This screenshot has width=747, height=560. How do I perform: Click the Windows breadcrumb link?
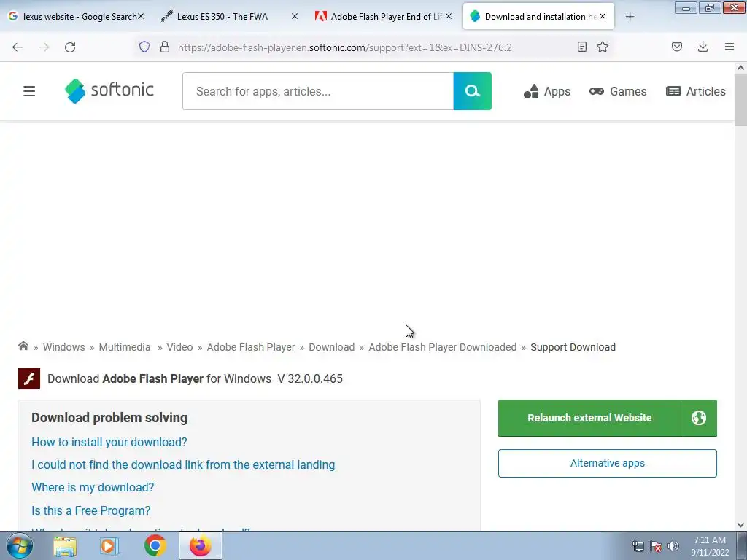(64, 347)
